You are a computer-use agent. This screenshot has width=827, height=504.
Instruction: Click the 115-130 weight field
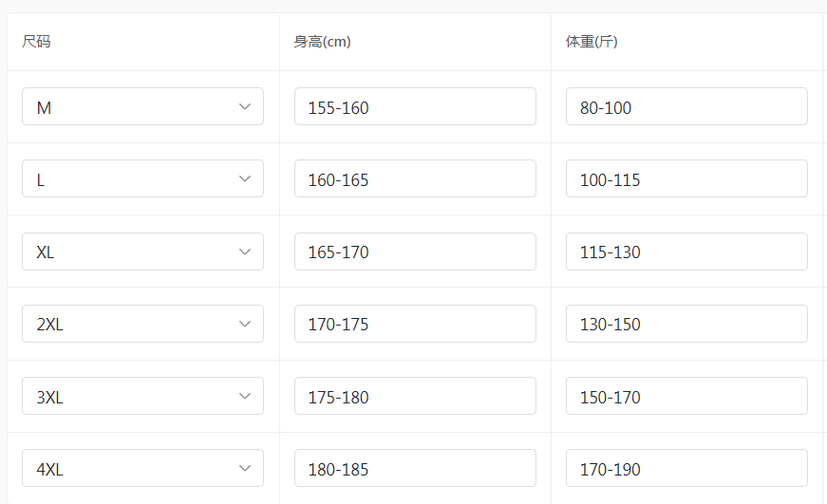click(x=686, y=252)
